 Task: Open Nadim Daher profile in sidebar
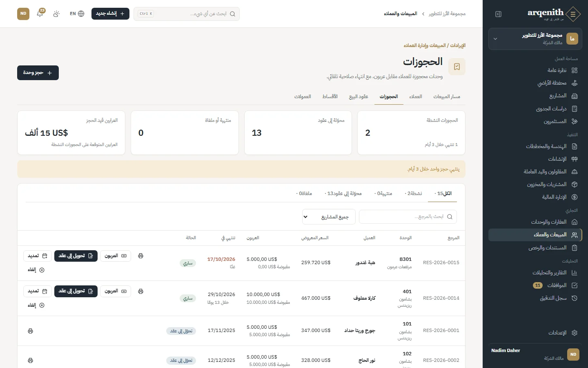(535, 354)
